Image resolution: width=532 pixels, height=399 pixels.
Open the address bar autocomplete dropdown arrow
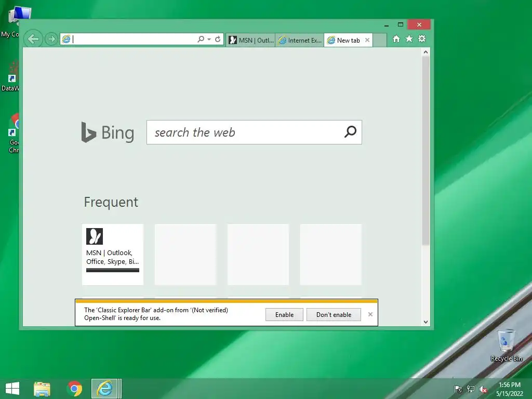coord(209,39)
